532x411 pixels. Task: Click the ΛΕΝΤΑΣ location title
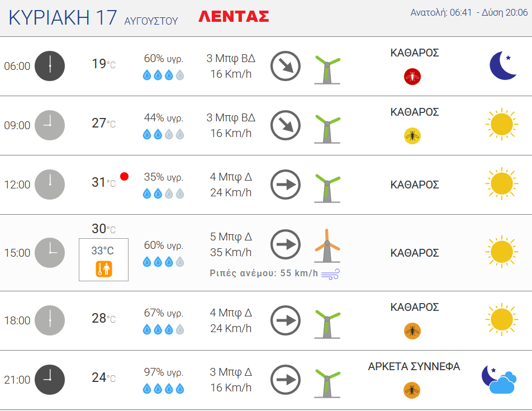pyautogui.click(x=234, y=16)
